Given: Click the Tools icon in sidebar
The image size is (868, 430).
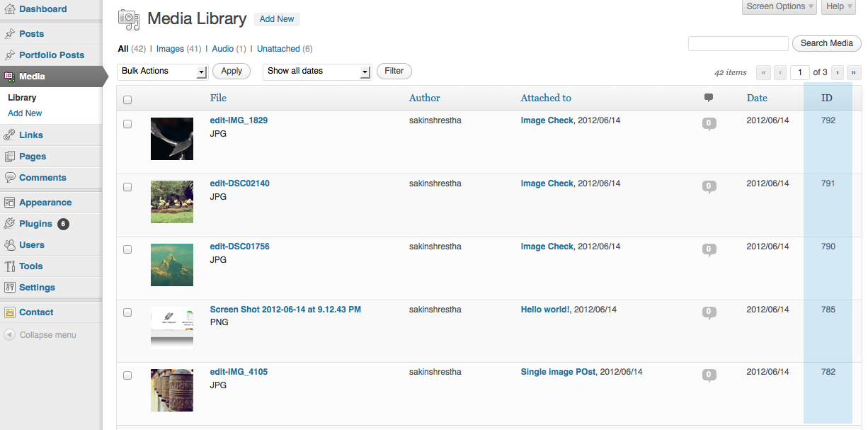Looking at the screenshot, I should click(x=10, y=266).
